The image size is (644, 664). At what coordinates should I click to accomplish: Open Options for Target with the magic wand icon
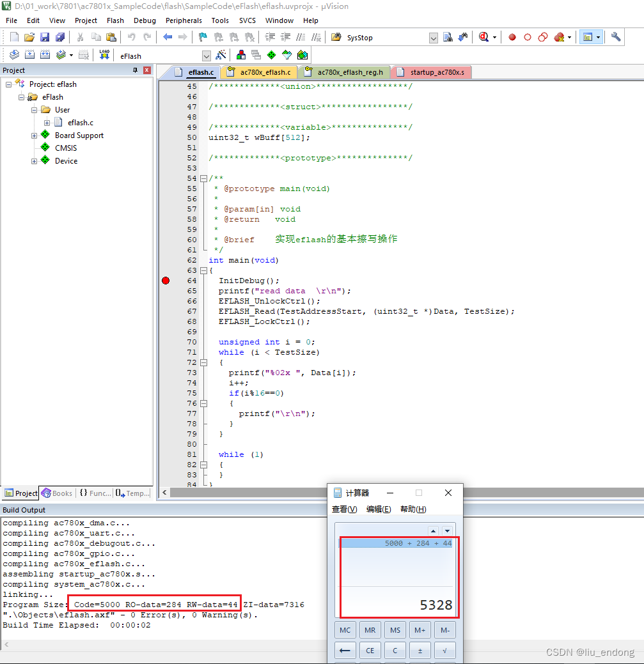click(221, 54)
